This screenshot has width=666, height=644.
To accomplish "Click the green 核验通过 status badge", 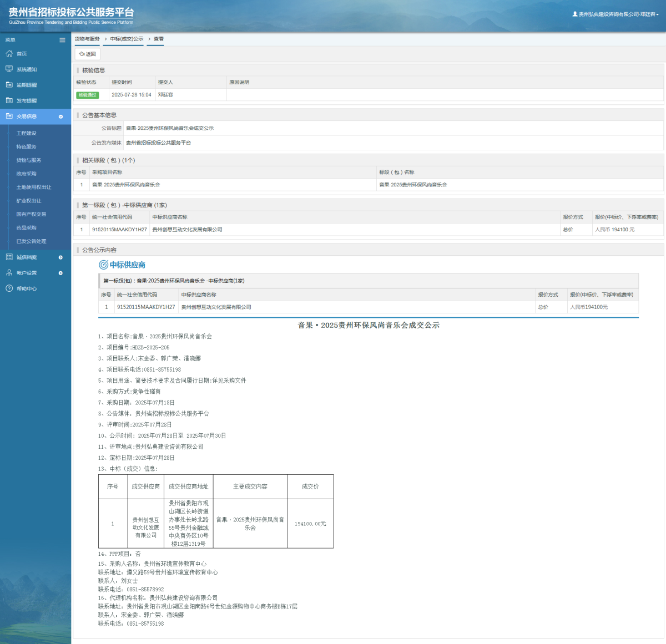I will click(x=88, y=95).
